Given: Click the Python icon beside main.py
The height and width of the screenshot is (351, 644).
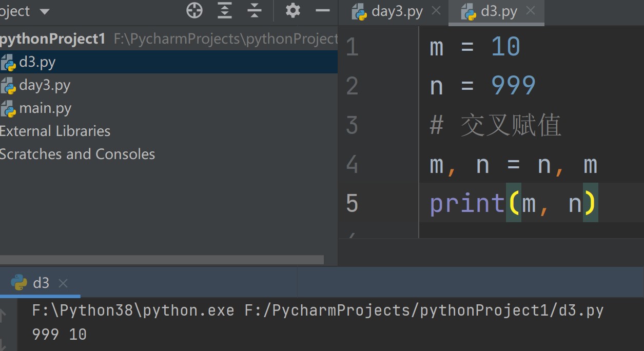Looking at the screenshot, I should click(x=8, y=109).
